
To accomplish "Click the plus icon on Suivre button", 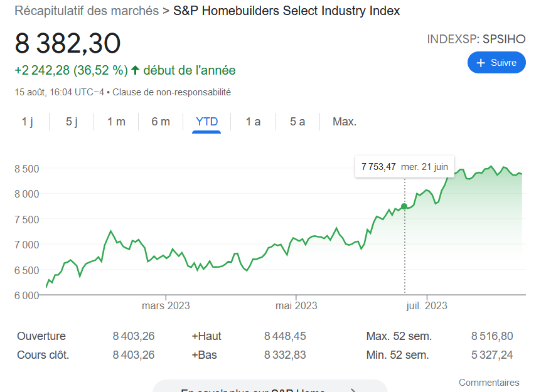I will click(481, 63).
